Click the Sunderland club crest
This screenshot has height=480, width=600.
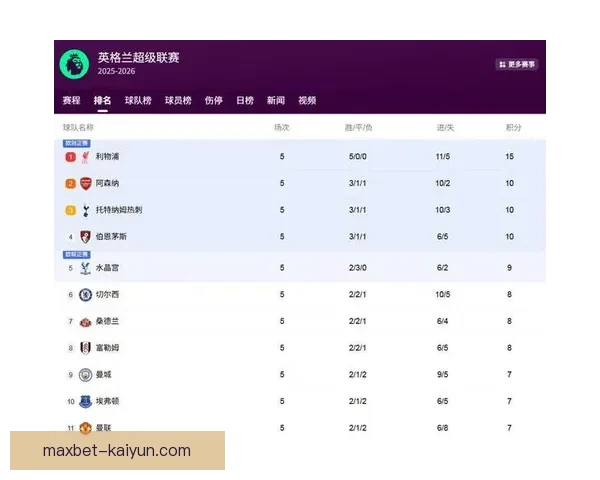click(85, 322)
